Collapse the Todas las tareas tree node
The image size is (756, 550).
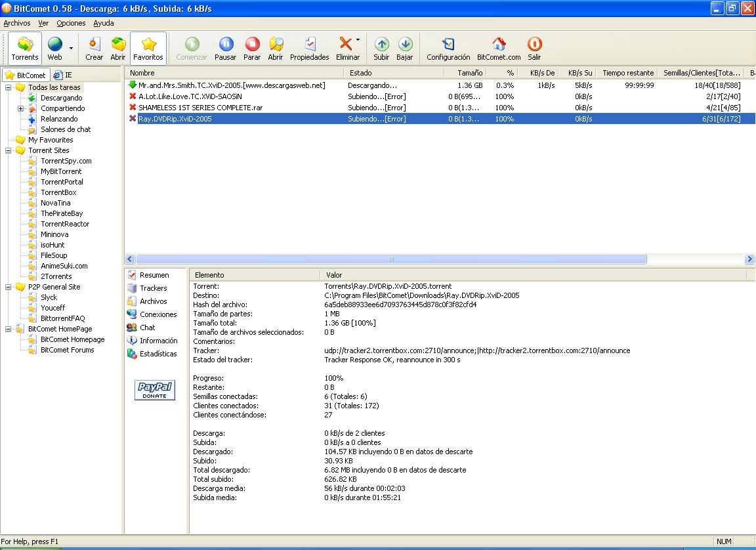pos(8,88)
